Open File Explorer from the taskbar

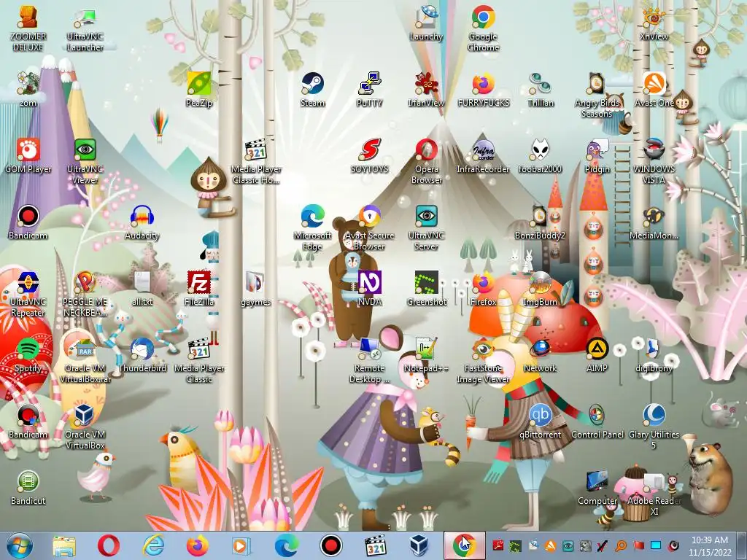[x=64, y=545]
